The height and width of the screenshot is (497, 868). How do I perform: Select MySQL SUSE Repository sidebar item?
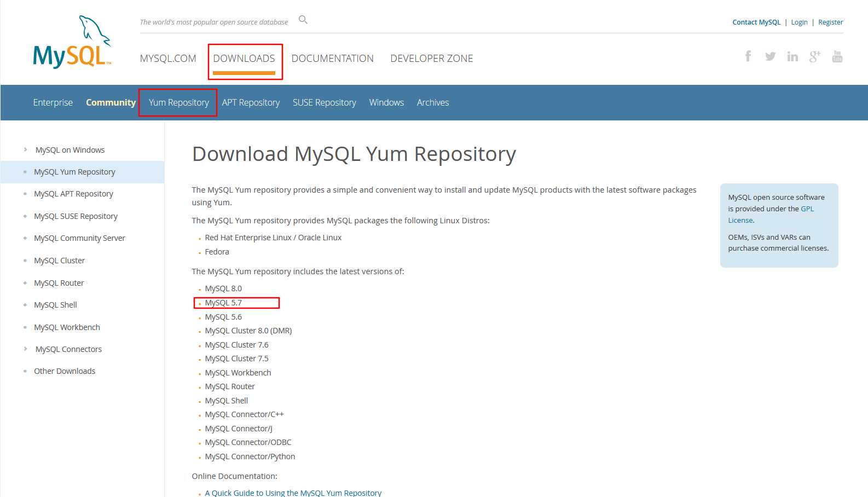click(x=76, y=216)
